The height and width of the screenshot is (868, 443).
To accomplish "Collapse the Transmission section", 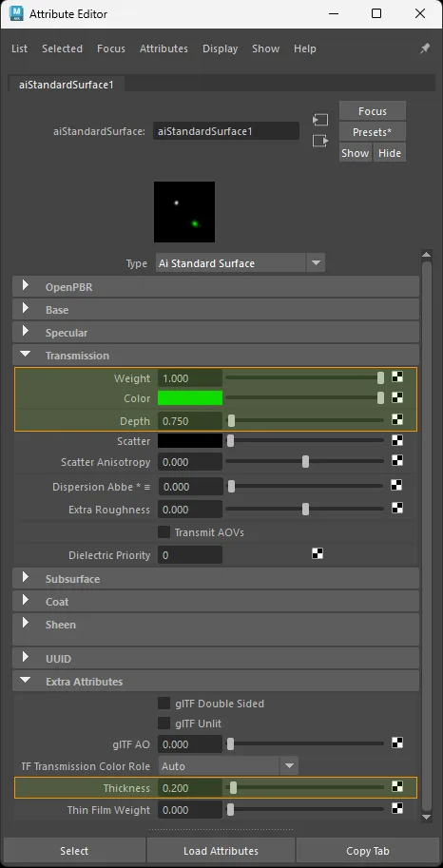I will (26, 355).
